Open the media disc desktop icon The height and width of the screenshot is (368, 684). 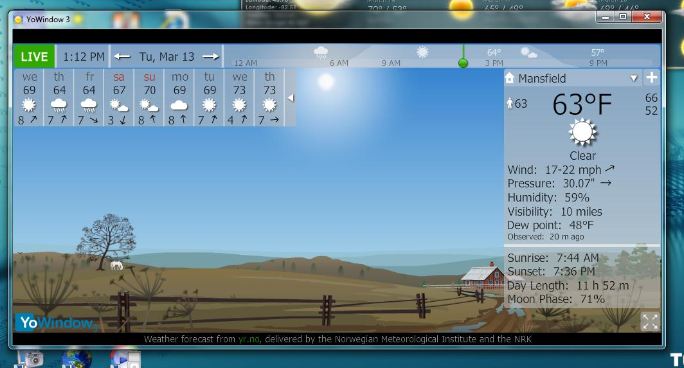[x=125, y=359]
